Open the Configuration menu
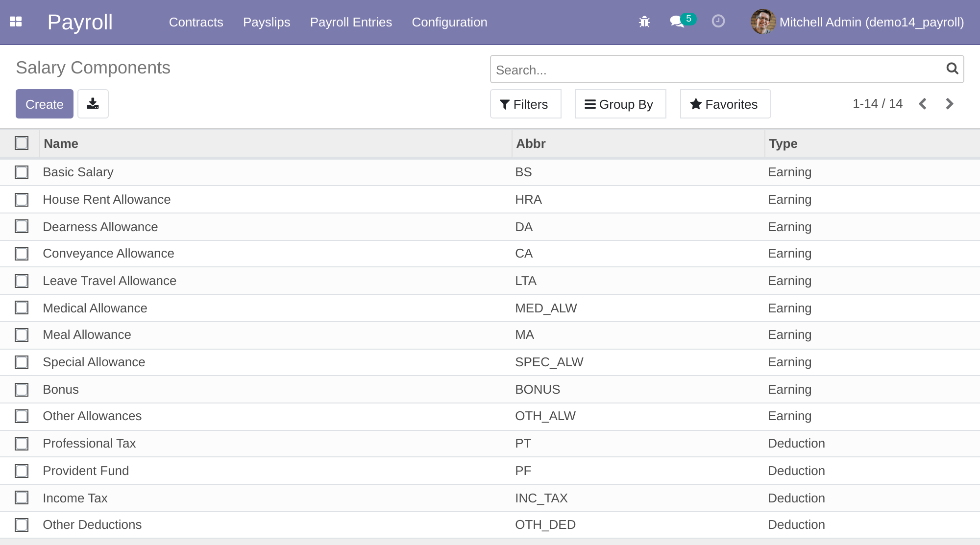The width and height of the screenshot is (980, 545). coord(449,22)
